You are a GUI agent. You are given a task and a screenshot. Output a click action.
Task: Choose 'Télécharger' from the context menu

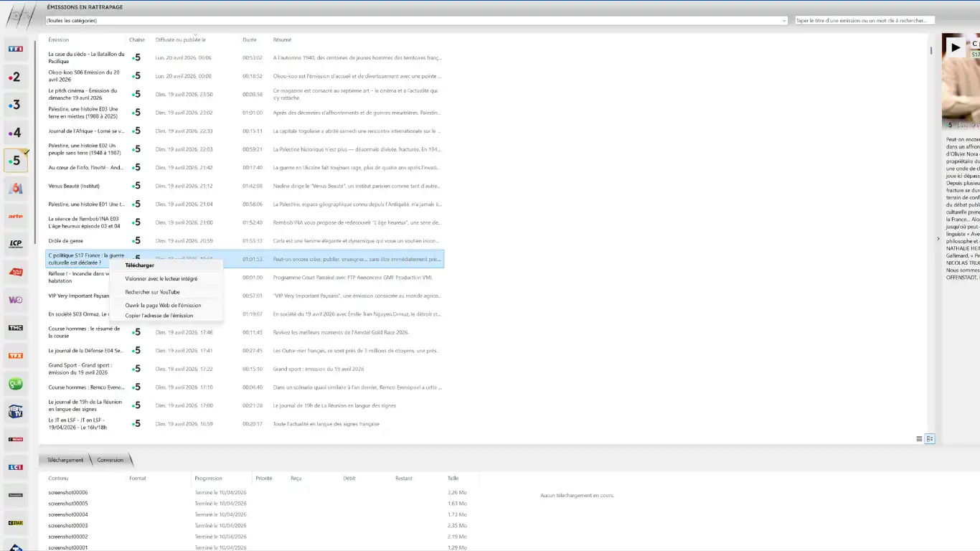tap(140, 265)
